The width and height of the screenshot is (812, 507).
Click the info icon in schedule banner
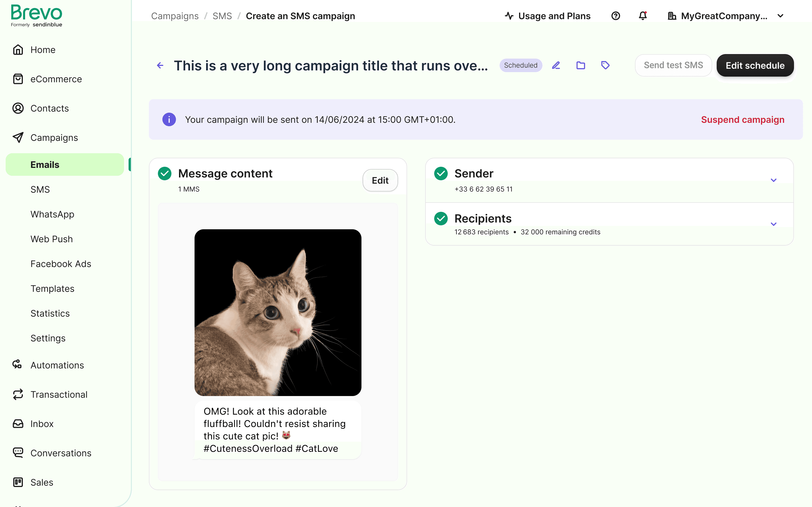pyautogui.click(x=169, y=119)
